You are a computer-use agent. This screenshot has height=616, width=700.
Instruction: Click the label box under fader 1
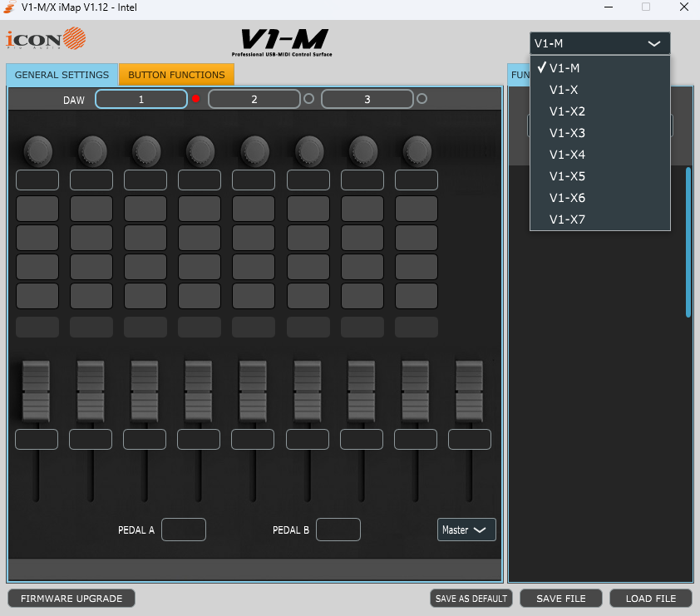[37, 439]
